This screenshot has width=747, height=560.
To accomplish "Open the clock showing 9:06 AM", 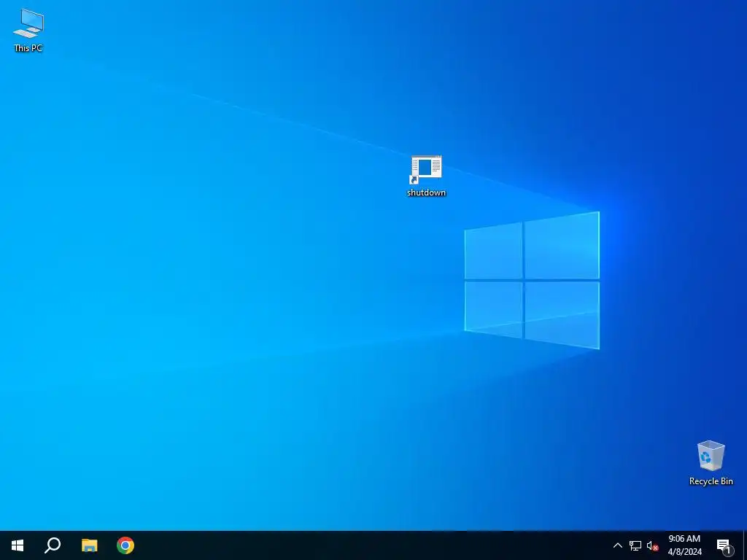I will pyautogui.click(x=684, y=545).
